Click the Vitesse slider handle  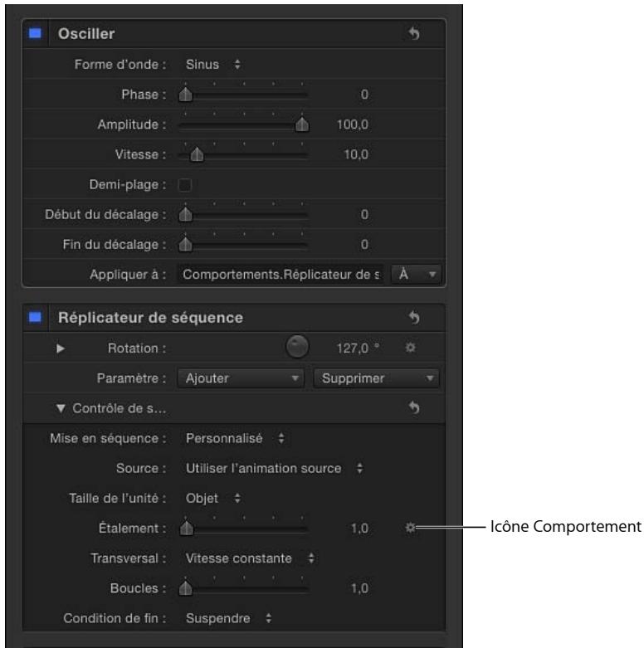point(197,154)
